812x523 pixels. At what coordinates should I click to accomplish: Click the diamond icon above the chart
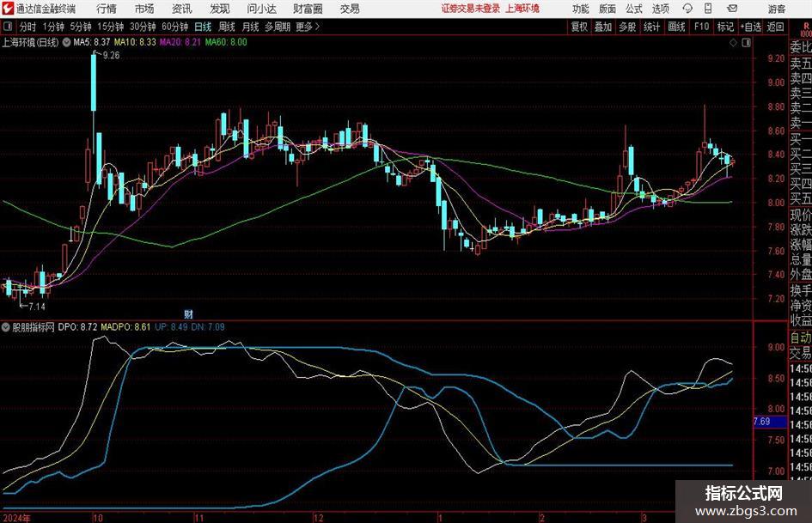click(733, 42)
